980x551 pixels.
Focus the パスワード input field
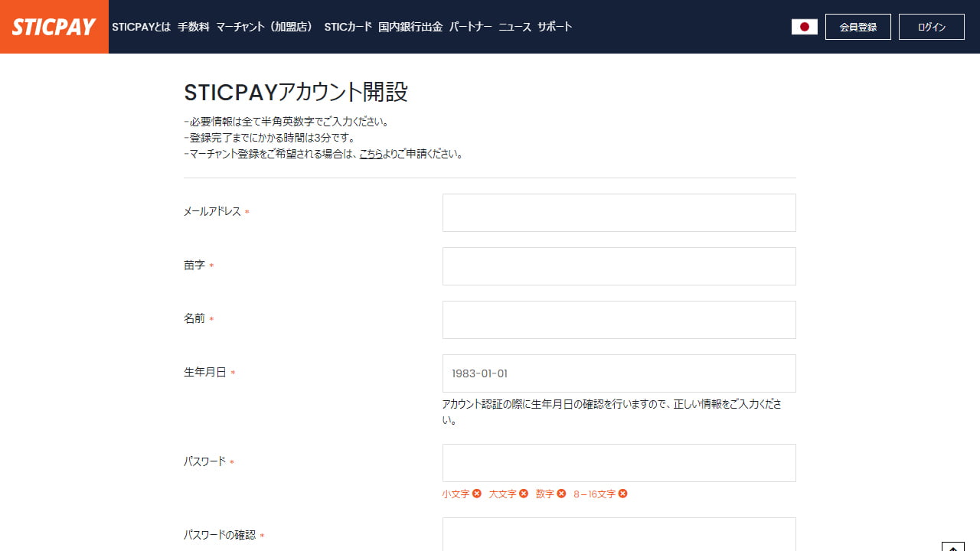click(x=619, y=463)
